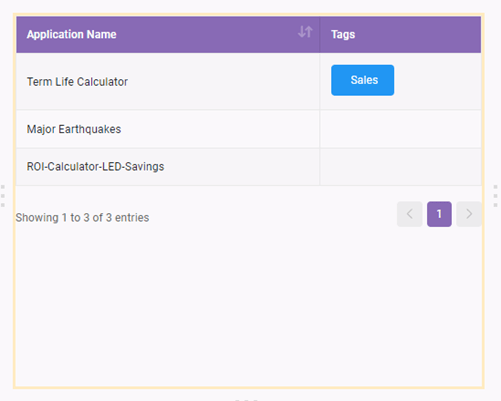Click the Tags column header

click(400, 35)
